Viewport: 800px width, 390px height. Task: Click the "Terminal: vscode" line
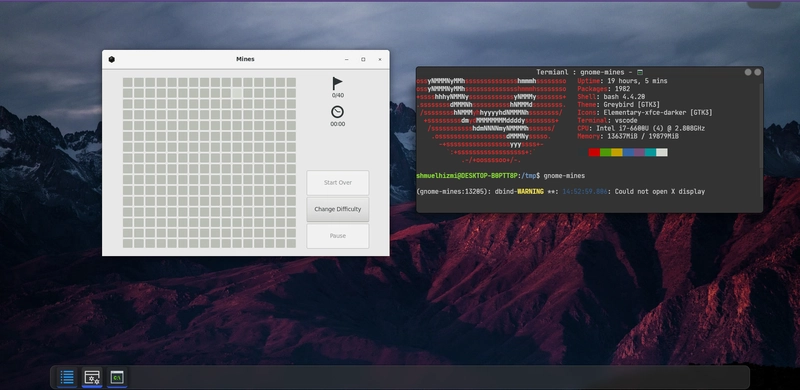pyautogui.click(x=607, y=121)
